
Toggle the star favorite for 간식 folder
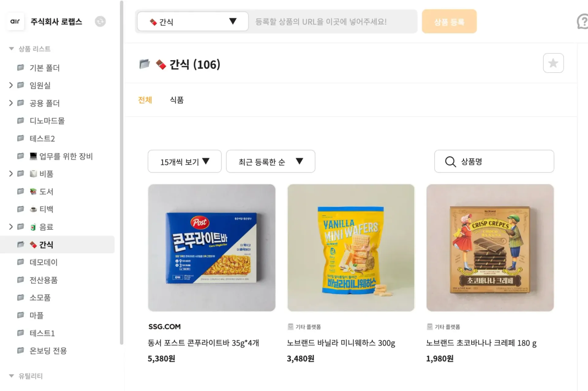point(553,63)
